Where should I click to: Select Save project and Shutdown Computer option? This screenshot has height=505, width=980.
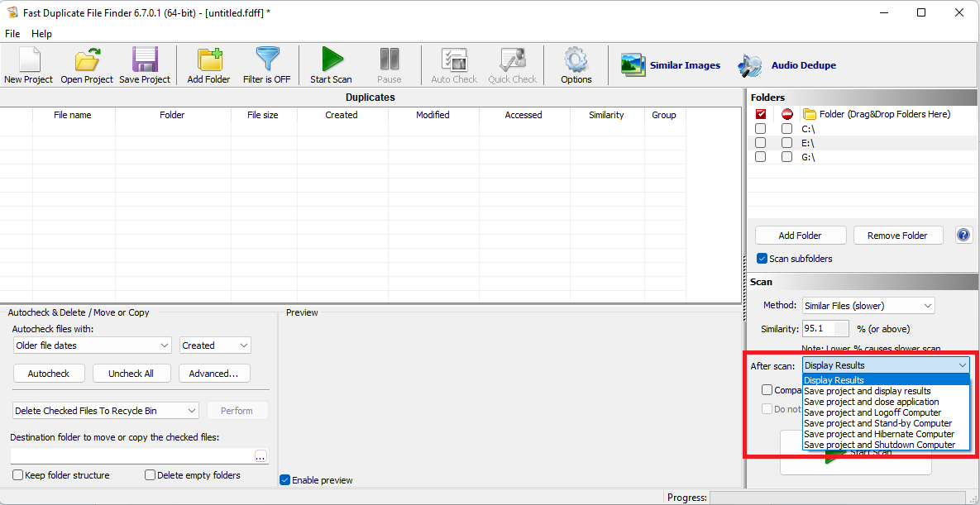point(879,445)
